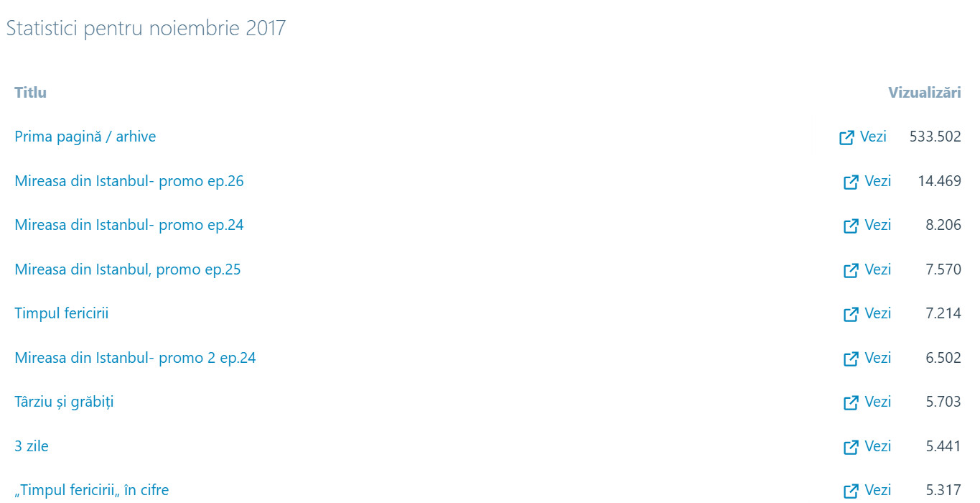Open Mireasa din Istanbul- promo ep.24 post
Image resolution: width=980 pixels, height=503 pixels.
click(129, 225)
